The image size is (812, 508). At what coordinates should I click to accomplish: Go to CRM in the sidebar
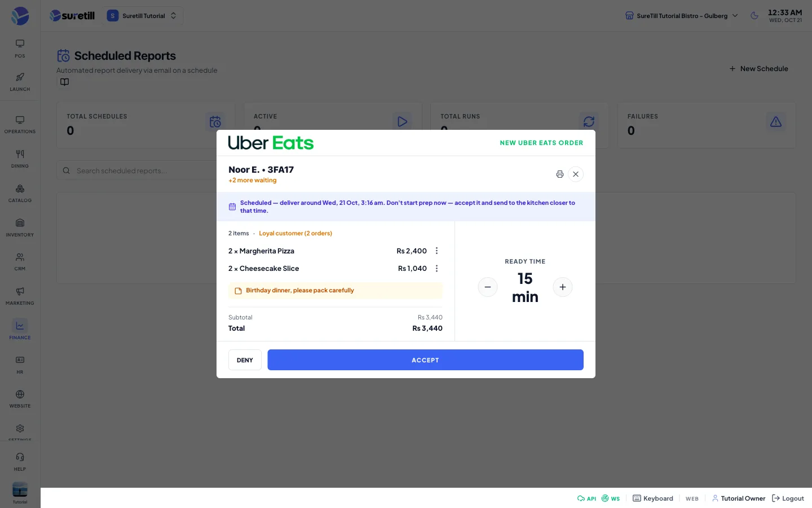[20, 262]
